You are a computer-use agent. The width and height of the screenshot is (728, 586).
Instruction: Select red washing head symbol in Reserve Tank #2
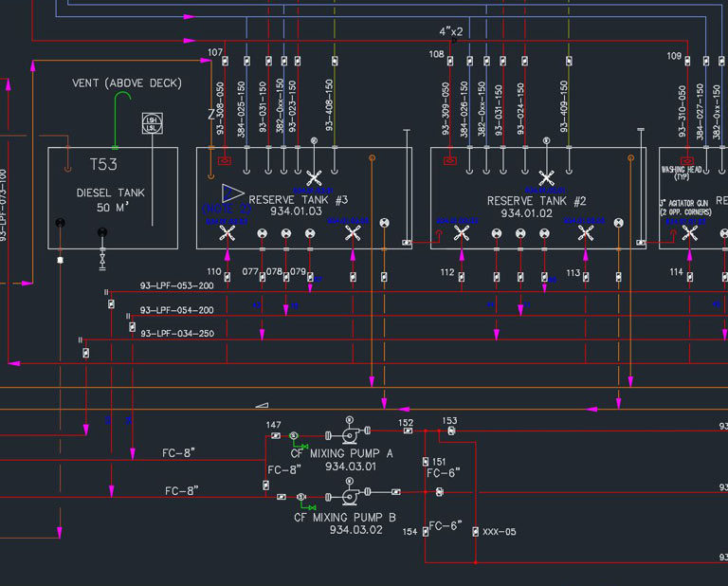tap(450, 160)
